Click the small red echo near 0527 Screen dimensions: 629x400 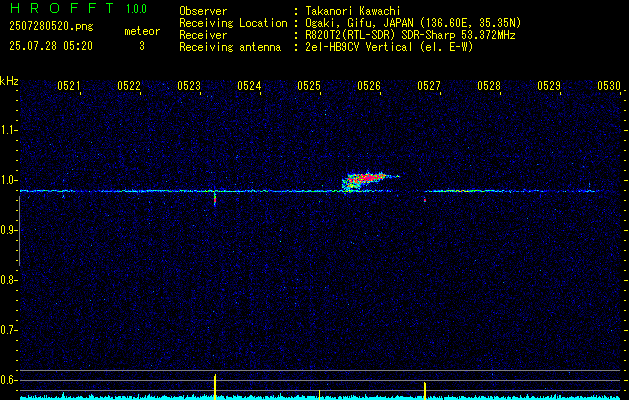(425, 199)
